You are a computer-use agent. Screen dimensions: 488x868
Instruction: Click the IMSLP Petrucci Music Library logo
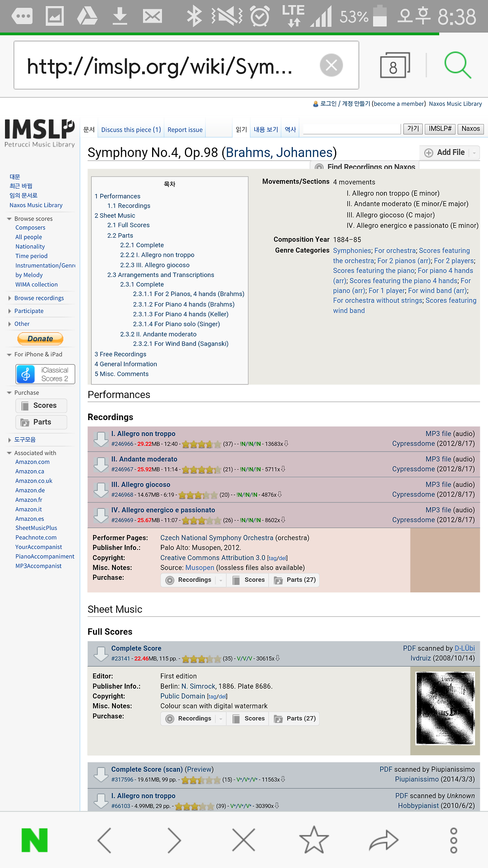pos(39,133)
